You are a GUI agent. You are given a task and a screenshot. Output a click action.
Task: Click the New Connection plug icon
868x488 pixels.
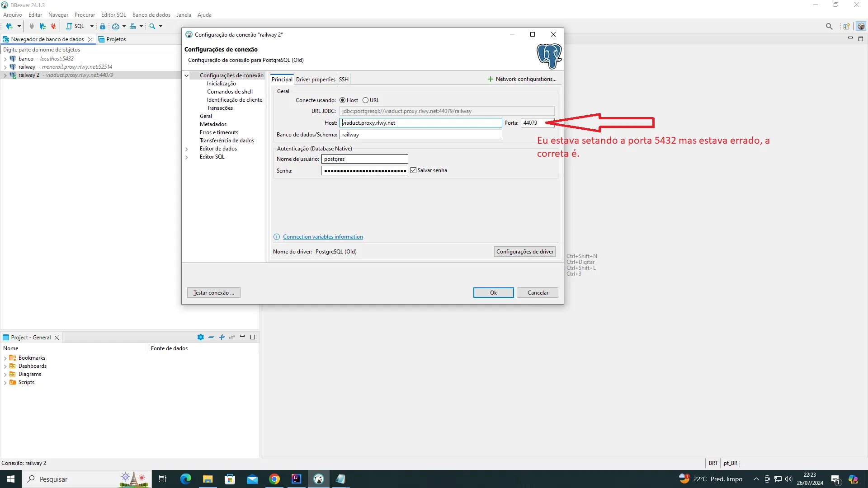coord(9,26)
